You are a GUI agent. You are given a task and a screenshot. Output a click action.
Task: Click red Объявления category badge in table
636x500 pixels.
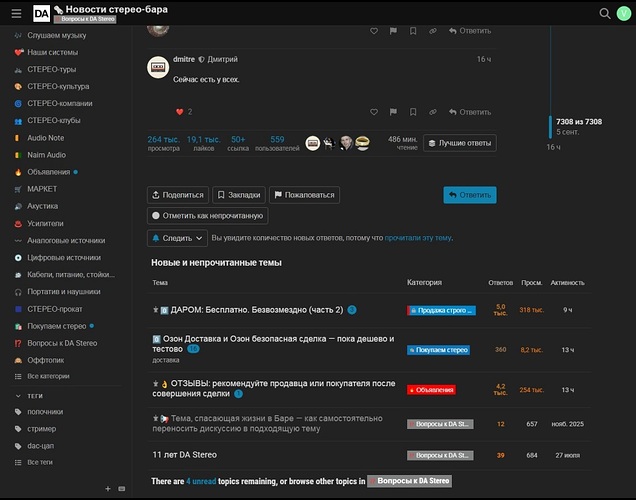[x=431, y=390]
